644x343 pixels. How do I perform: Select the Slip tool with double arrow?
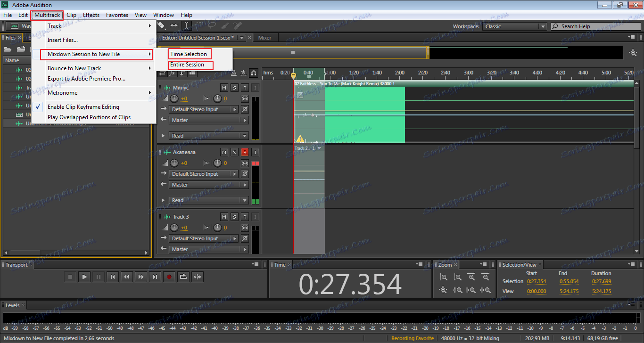[174, 25]
